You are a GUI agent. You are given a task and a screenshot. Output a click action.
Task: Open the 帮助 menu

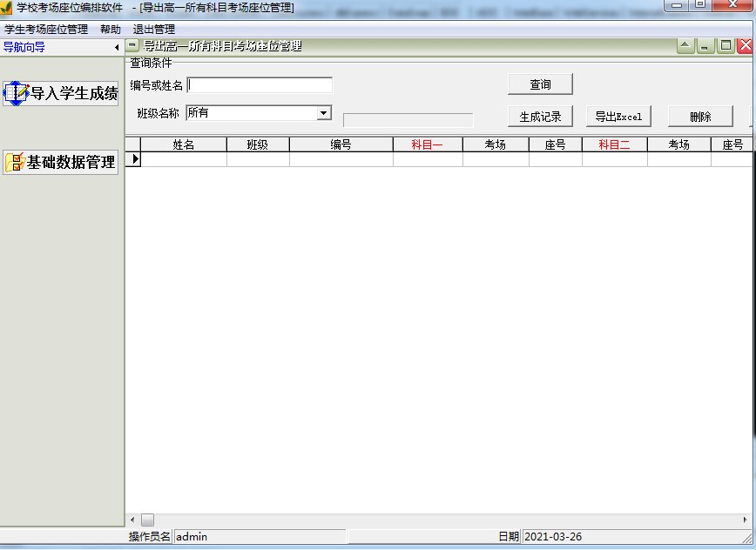pyautogui.click(x=111, y=30)
